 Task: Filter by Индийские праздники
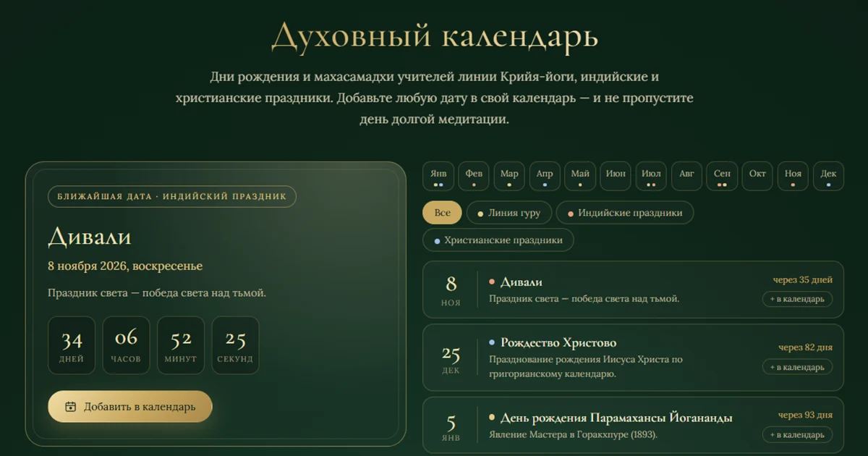tap(625, 213)
